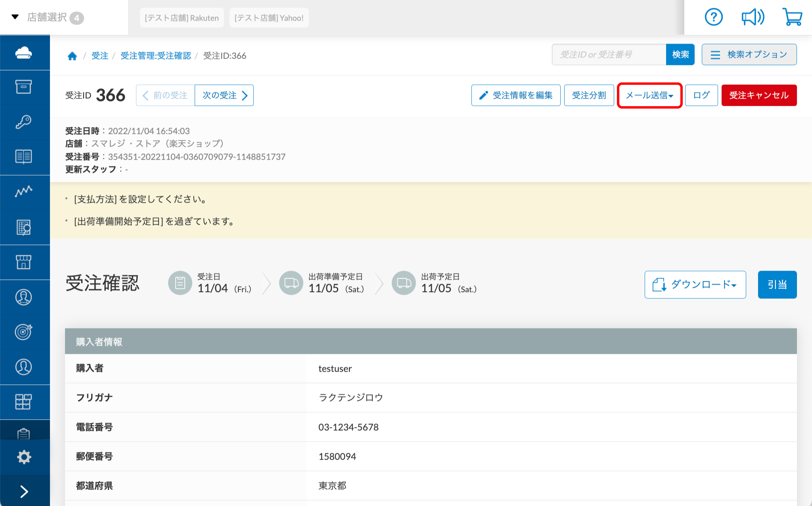Select the [テスト店舗] Yahoo! tab
The width and height of the screenshot is (812, 506).
pos(269,18)
